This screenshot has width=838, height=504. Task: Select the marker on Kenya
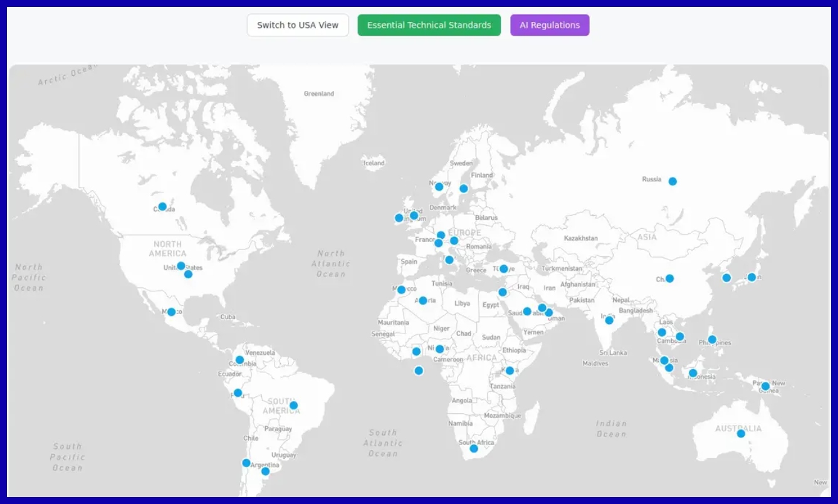pos(510,370)
